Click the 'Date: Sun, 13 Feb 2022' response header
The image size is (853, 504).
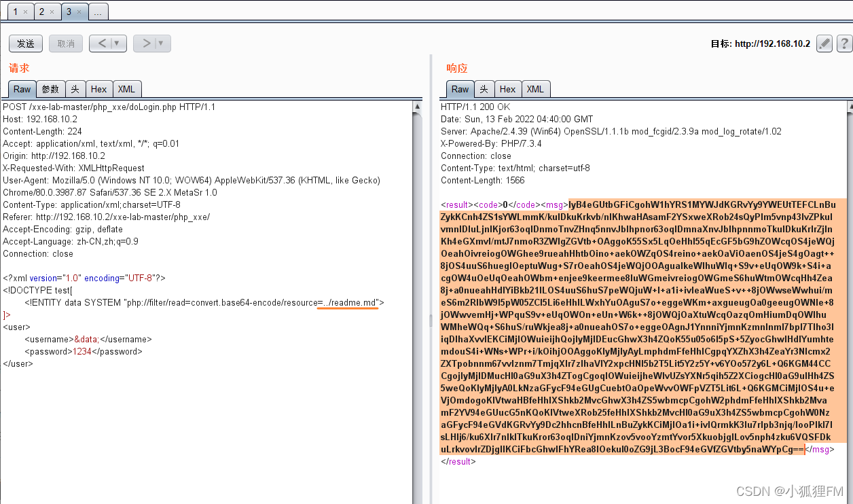coord(517,120)
